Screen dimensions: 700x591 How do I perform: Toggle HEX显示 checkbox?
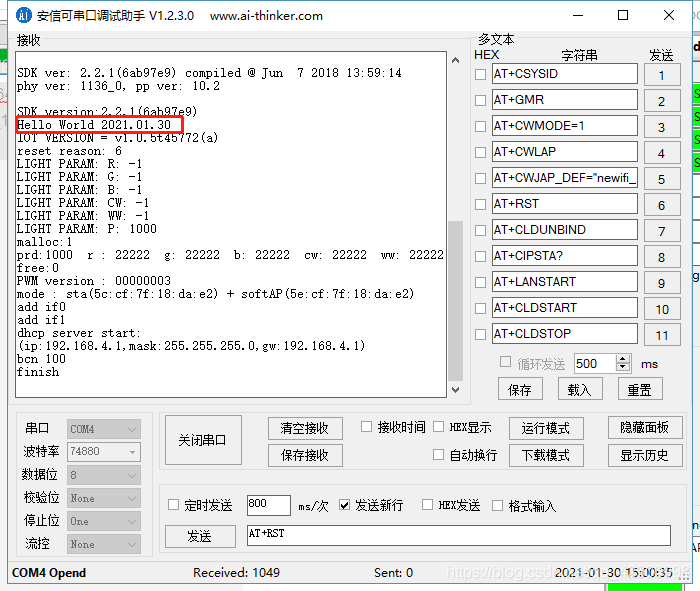click(x=438, y=427)
